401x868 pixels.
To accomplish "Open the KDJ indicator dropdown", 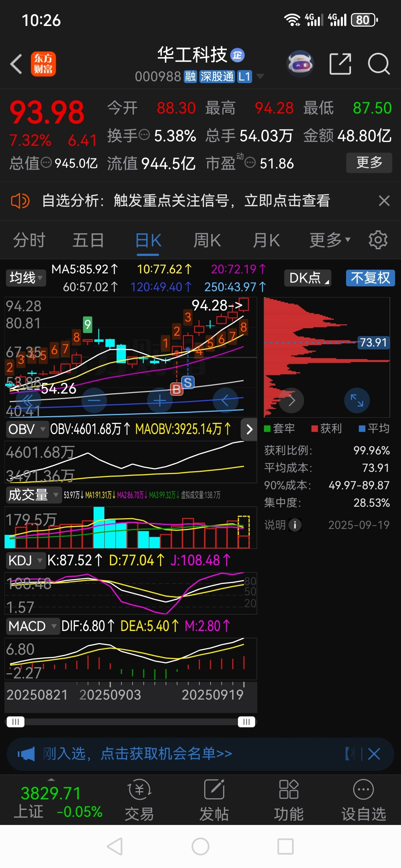I will pos(25,560).
